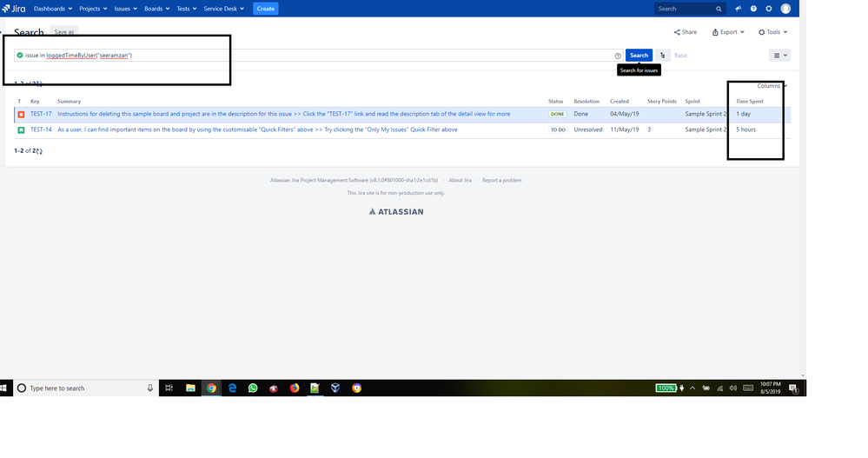
Task: Open Microsoft Edge from the taskbar
Action: tap(233, 388)
